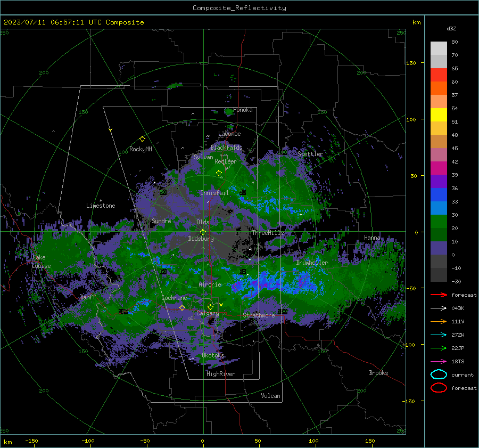
Task: Click the Ponoka town label
Action: click(243, 110)
